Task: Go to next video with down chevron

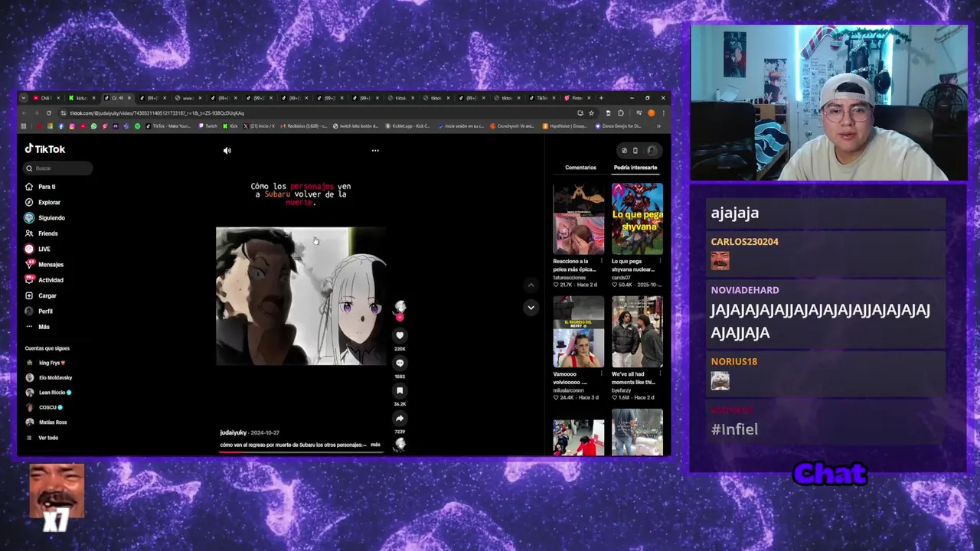Action: tap(531, 308)
